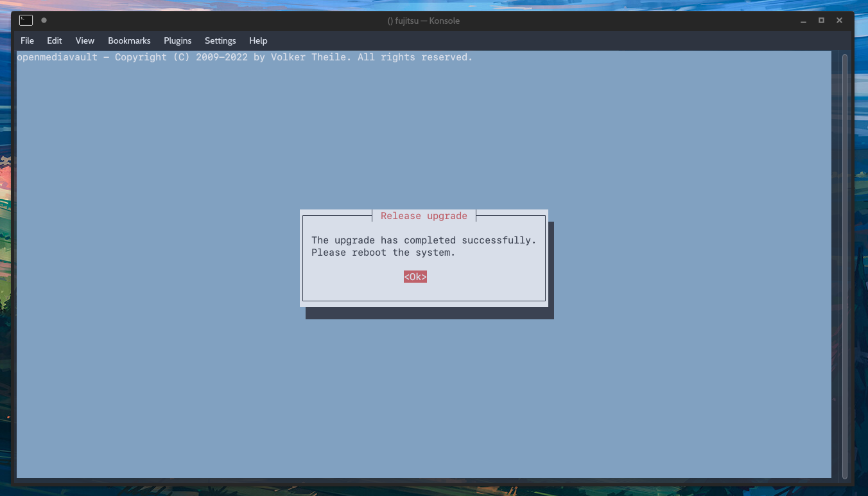Open the File menu
This screenshot has height=496, width=868.
pos(27,40)
